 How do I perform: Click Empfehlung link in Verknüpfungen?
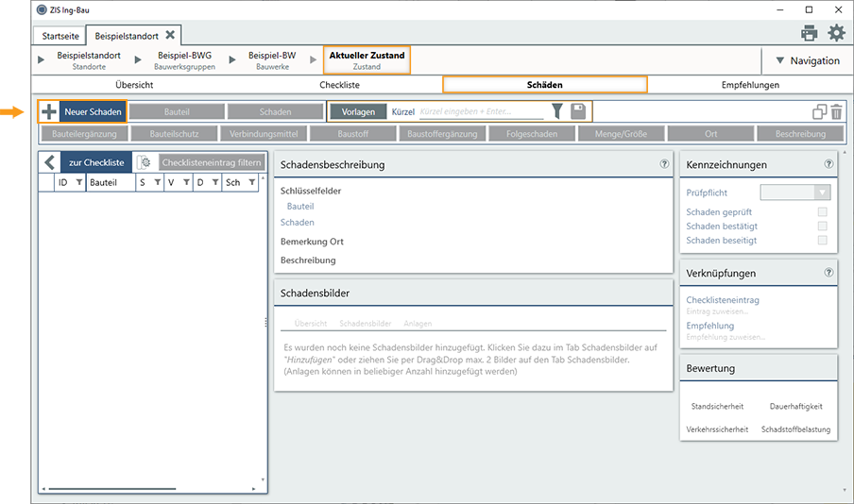(710, 326)
